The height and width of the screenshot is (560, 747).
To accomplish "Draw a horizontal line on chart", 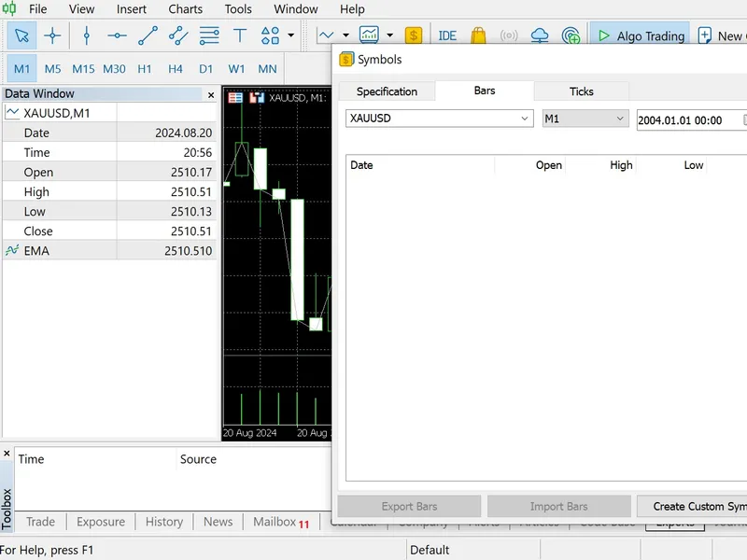I will [x=117, y=35].
